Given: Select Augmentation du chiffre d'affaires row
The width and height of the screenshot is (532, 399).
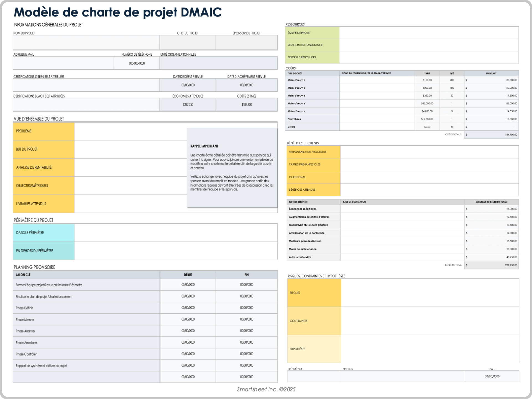Looking at the screenshot, I should click(x=403, y=217).
